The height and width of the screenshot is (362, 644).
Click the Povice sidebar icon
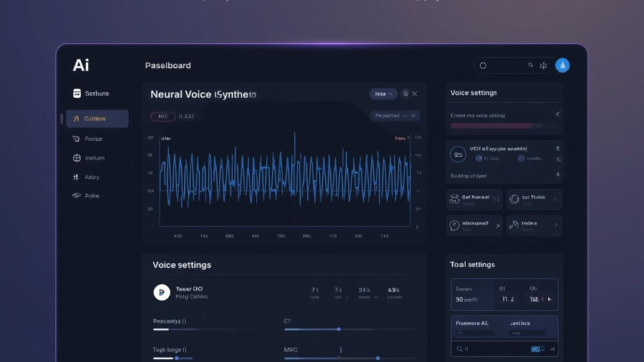tap(75, 138)
